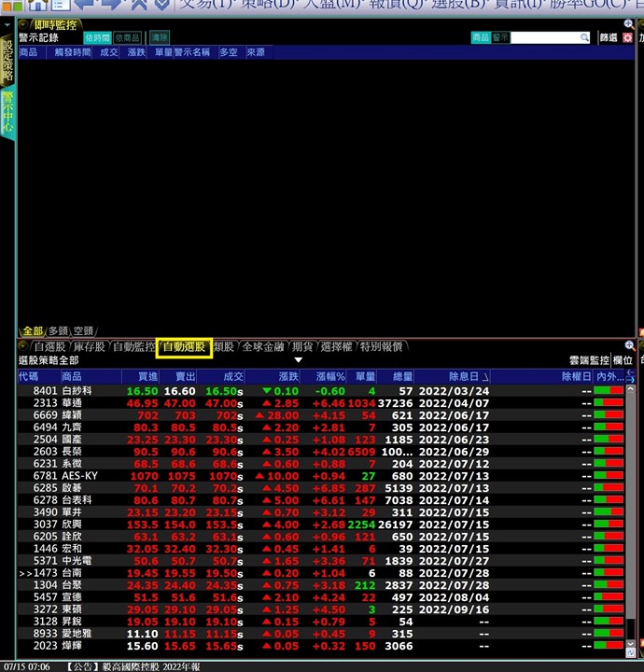
Task: Open the 資訊(I) menu
Action: click(518, 5)
